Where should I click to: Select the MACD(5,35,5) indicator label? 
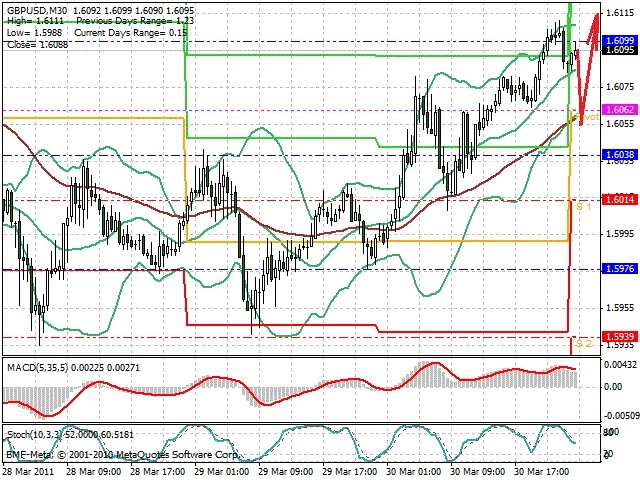38,368
